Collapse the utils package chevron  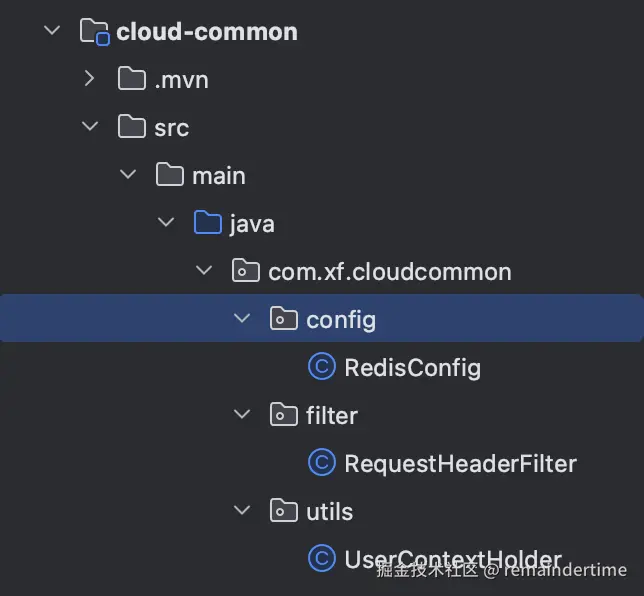(242, 511)
